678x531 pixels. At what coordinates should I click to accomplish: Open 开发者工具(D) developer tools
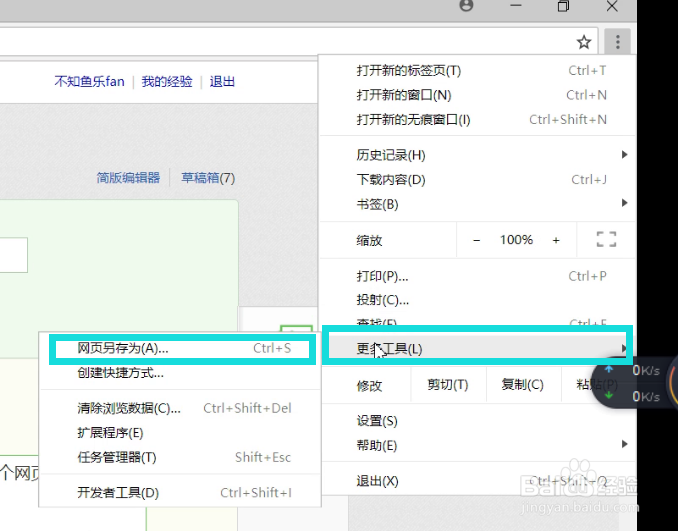(x=180, y=493)
